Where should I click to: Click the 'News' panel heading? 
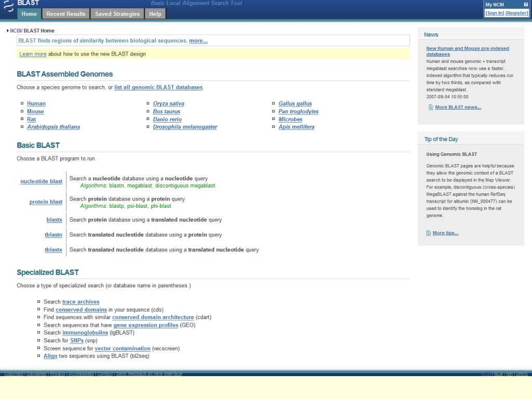(431, 35)
